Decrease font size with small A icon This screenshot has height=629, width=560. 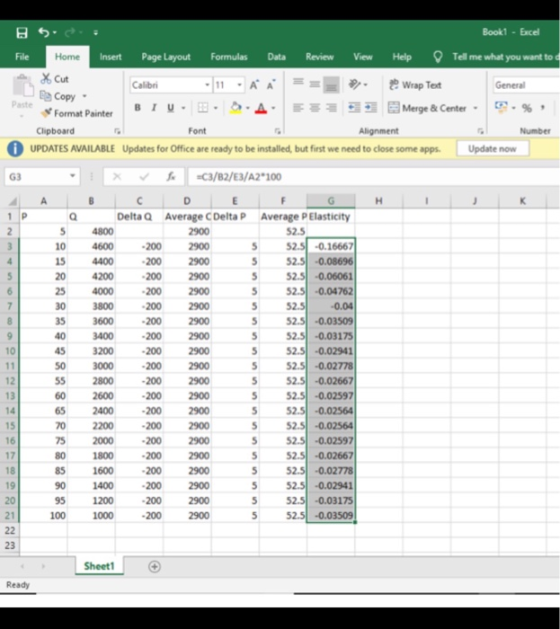point(271,85)
